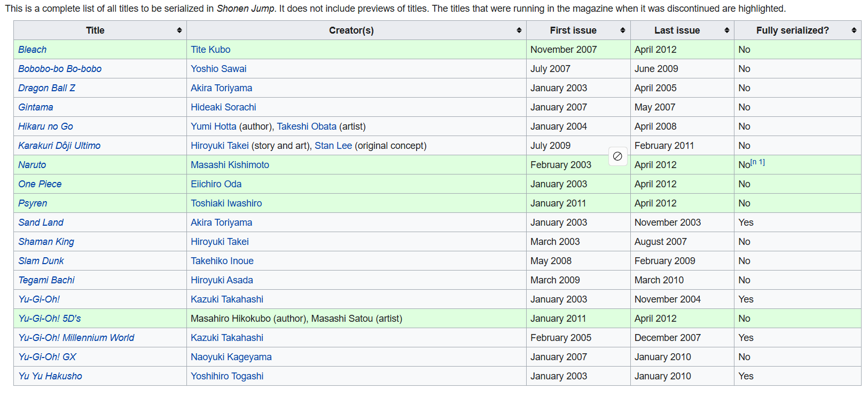Click Akira Toriyama in the Sand Land row
The image size is (868, 397).
pos(221,223)
